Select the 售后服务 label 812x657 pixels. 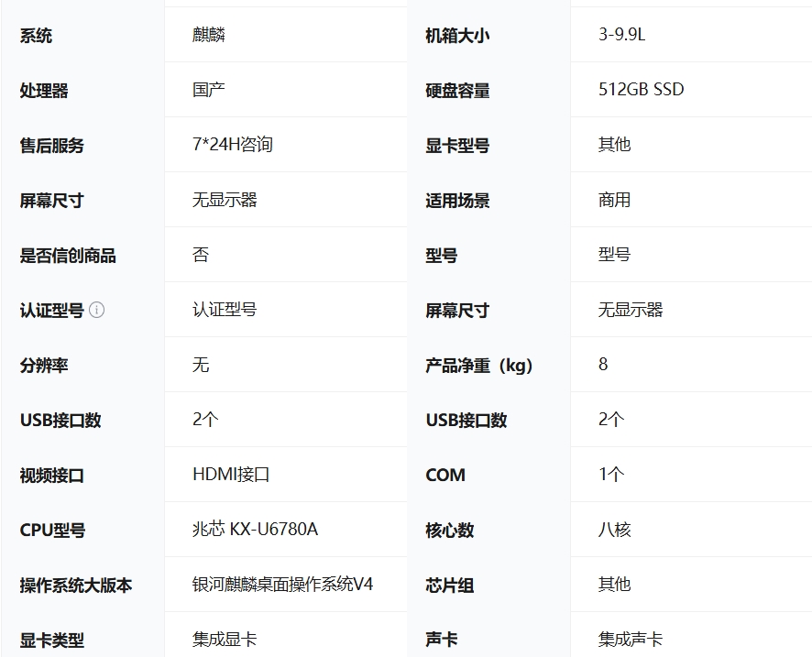tap(52, 146)
